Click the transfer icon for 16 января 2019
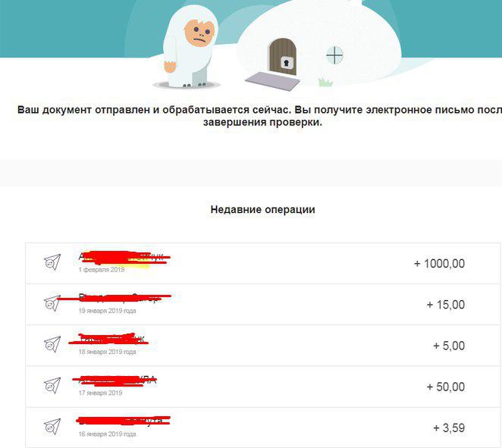Viewport: 502px width, 448px height. click(x=52, y=427)
